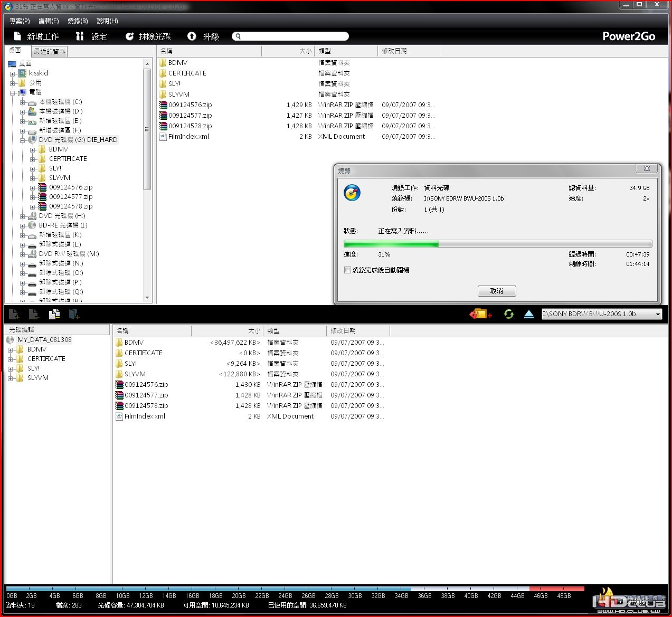Viewport: 672px width, 617px height.
Task: Click the 取消 (Cancel) button in burn dialog
Action: [497, 291]
